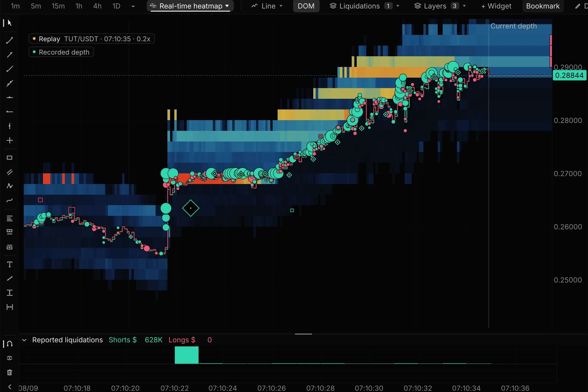Delete all drawings with trash icon
This screenshot has height=392, width=588.
point(9,373)
